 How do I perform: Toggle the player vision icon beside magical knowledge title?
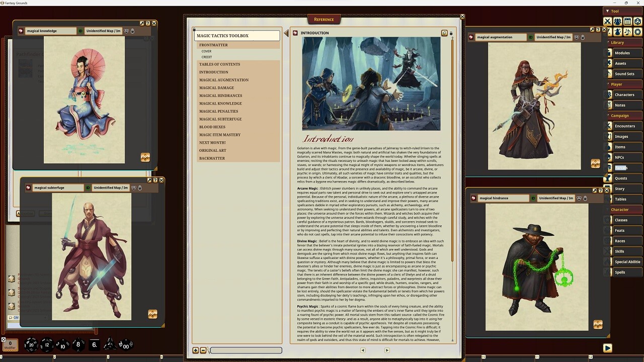127,31
